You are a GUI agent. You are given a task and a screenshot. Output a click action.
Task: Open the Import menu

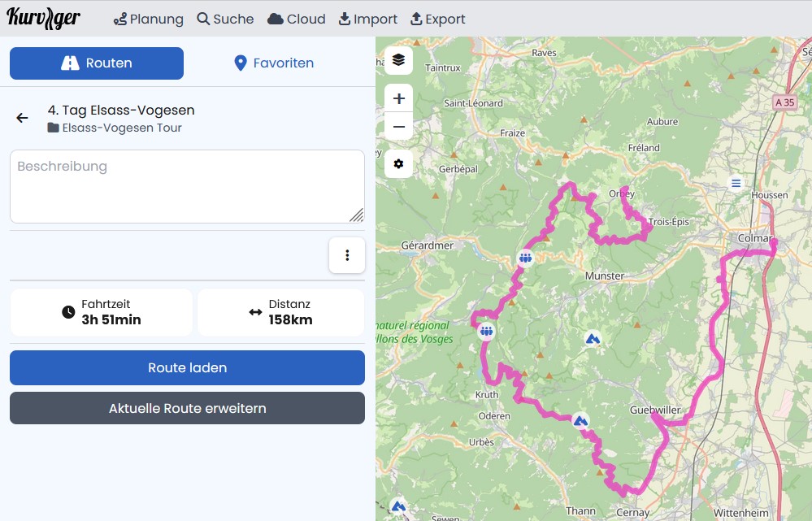click(368, 19)
